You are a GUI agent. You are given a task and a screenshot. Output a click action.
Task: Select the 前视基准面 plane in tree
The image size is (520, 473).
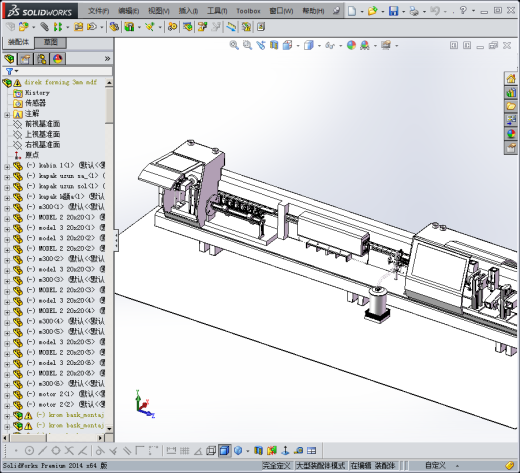[43, 124]
